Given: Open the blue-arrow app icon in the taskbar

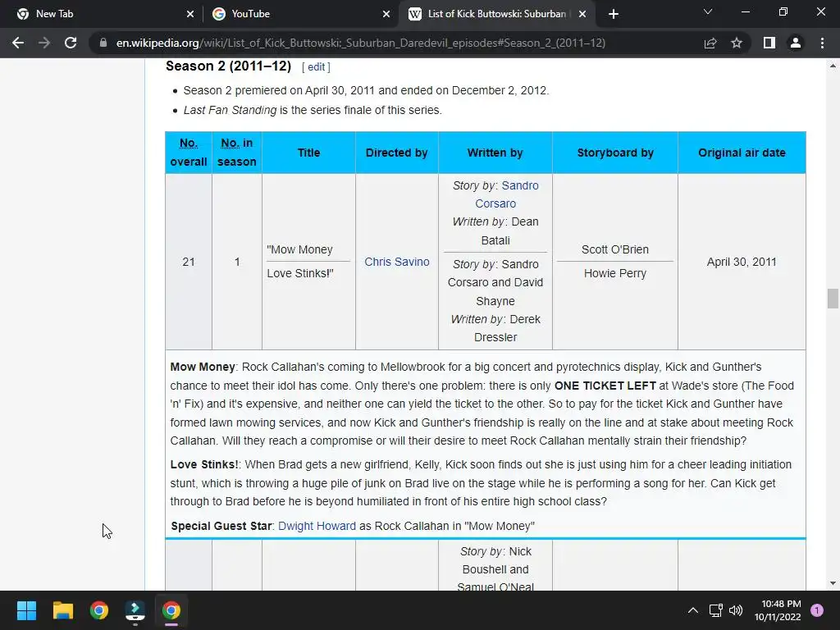Looking at the screenshot, I should pos(135,610).
